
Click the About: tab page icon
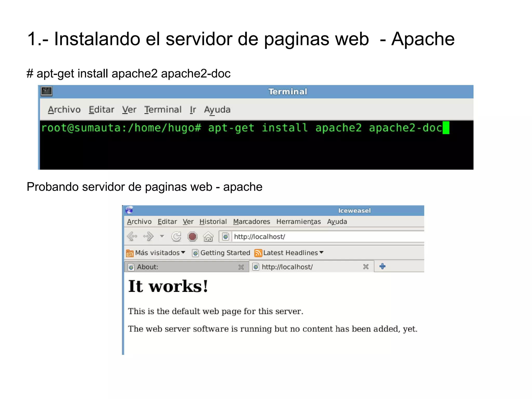(x=131, y=267)
